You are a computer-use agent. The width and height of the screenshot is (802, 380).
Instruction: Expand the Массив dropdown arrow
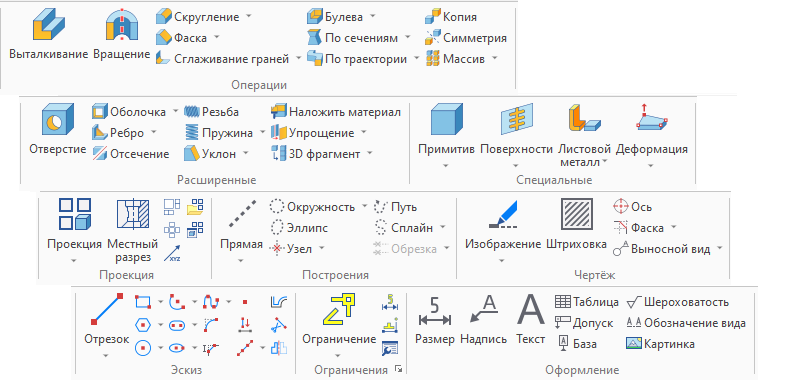coord(494,58)
